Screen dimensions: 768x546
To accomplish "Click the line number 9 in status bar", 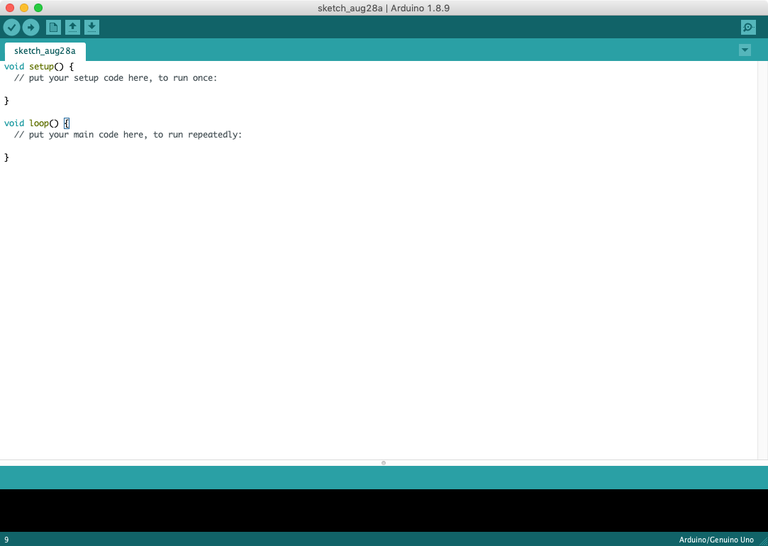I will pos(7,539).
